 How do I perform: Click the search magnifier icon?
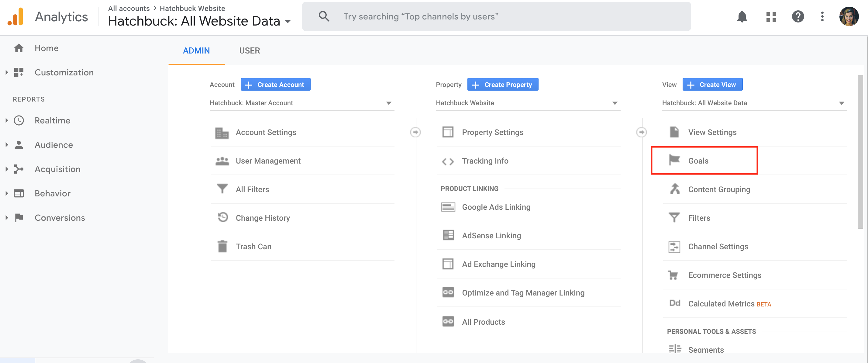(324, 16)
